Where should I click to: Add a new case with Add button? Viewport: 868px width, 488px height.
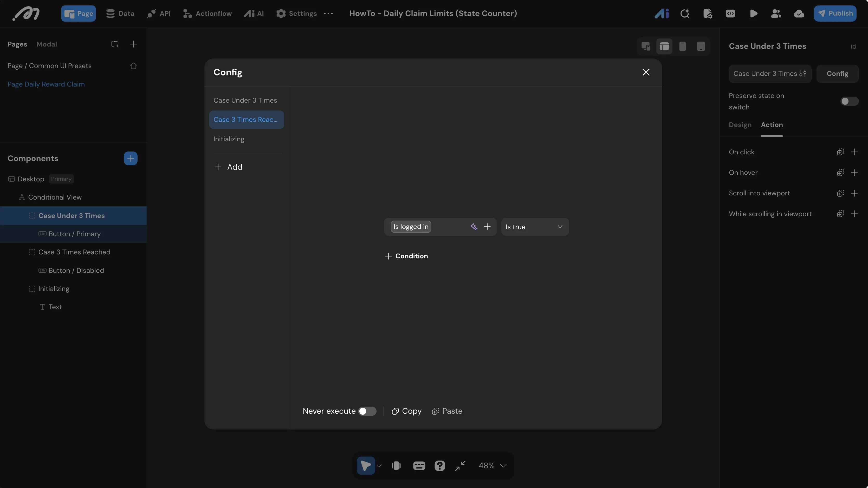228,167
